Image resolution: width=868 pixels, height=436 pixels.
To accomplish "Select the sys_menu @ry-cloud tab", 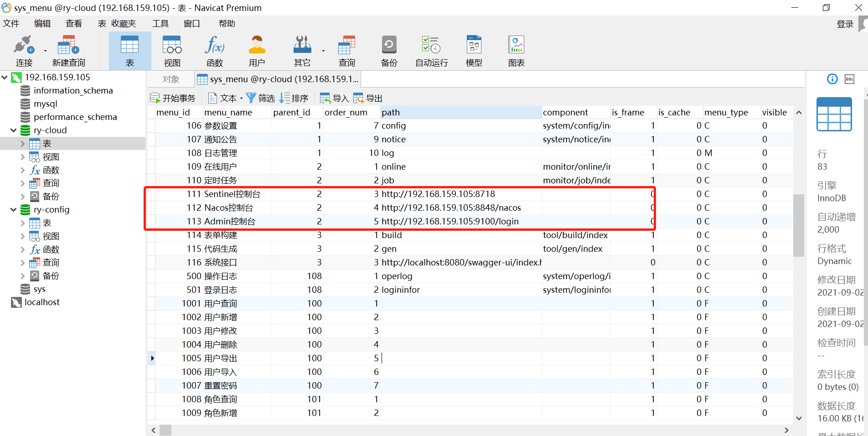I will (278, 79).
